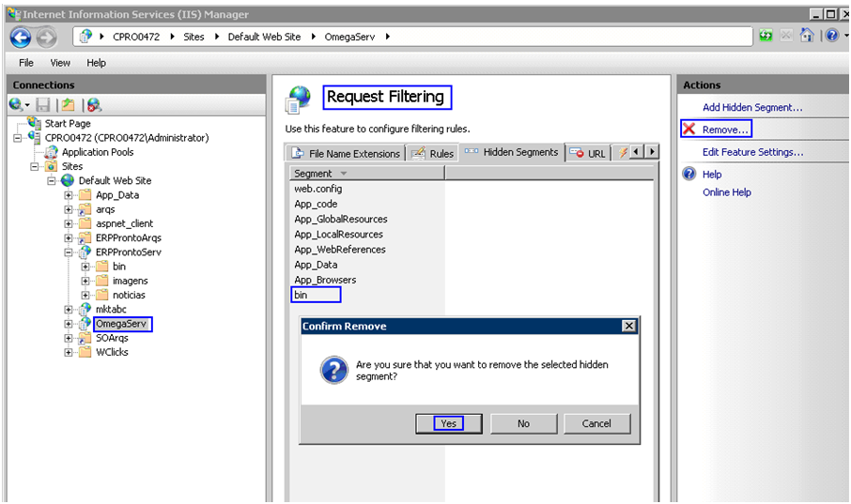Open the View menu
The width and height of the screenshot is (851, 504).
pos(60,62)
